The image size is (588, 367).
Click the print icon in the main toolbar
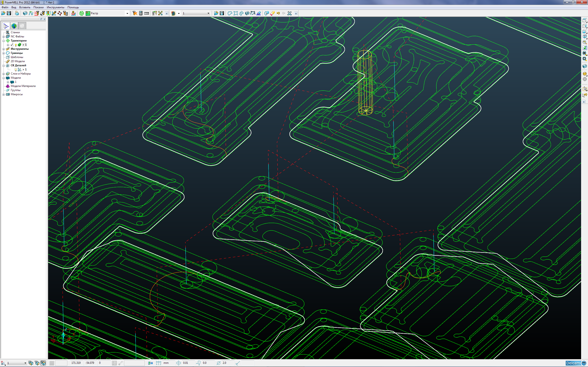pyautogui.click(x=17, y=13)
